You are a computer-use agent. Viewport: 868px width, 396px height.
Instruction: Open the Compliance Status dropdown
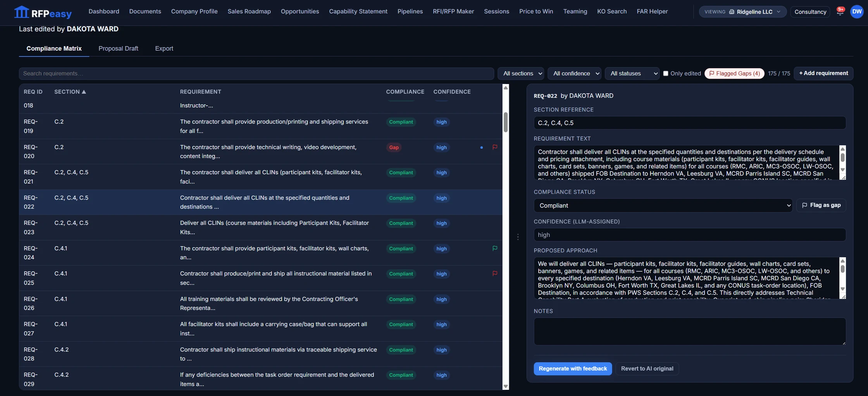click(663, 206)
